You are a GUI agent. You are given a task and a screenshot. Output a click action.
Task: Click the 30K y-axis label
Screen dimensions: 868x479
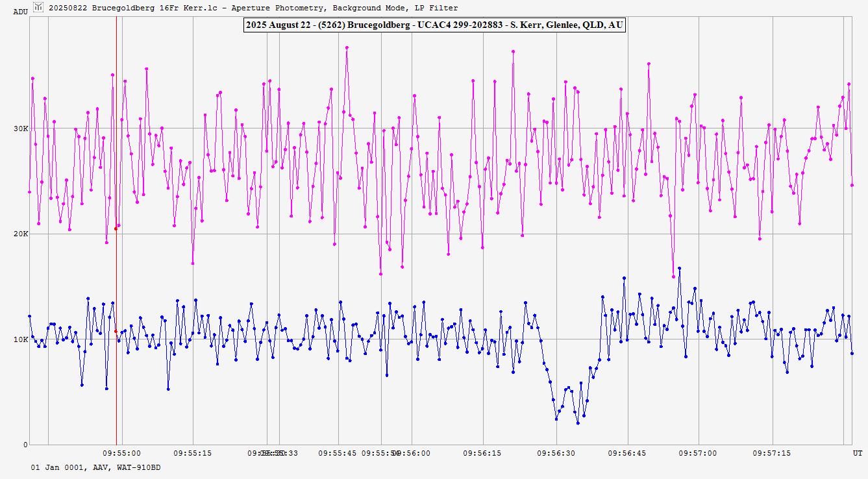coord(20,129)
